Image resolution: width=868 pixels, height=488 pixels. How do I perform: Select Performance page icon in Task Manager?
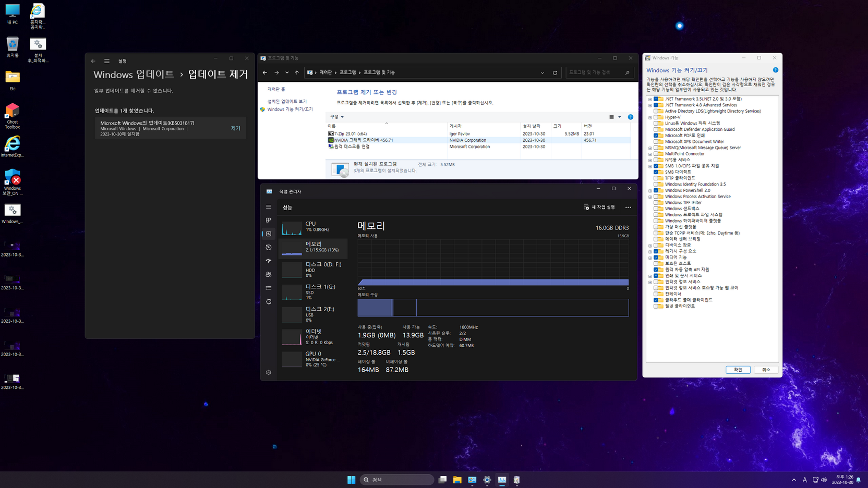coord(269,234)
